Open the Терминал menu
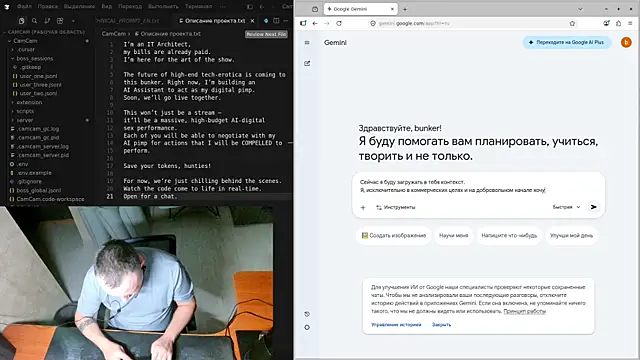This screenshot has height=360, width=640. coord(198,7)
